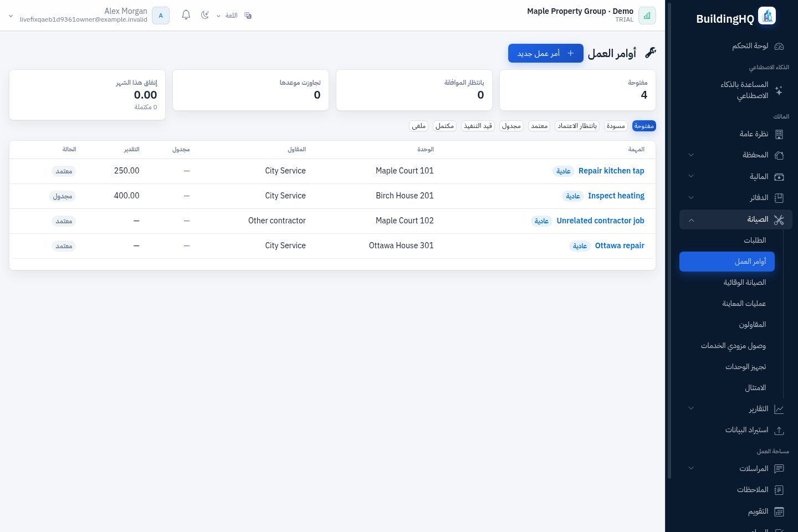Expand the المحفظة section chevron
The image size is (798, 532).
(x=691, y=155)
